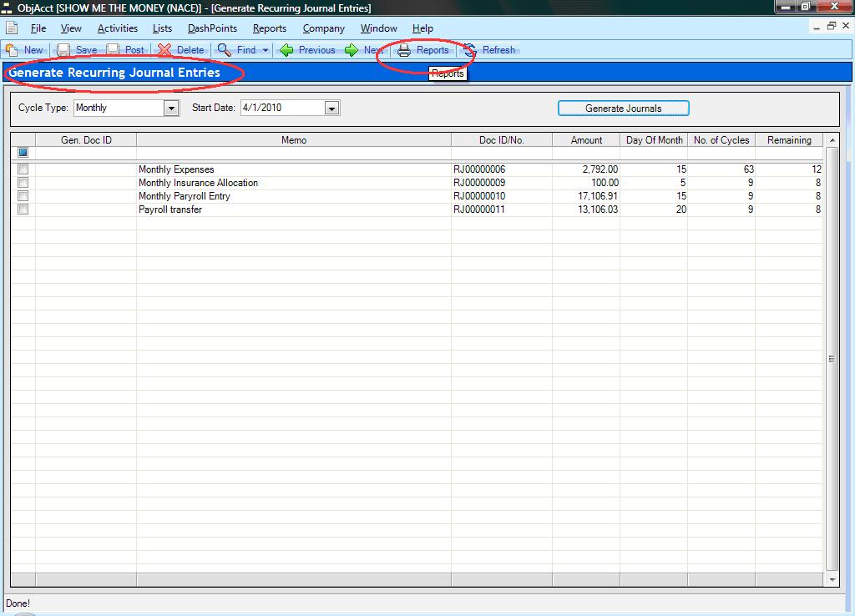
Task: Sort by the Amount column header
Action: [586, 140]
